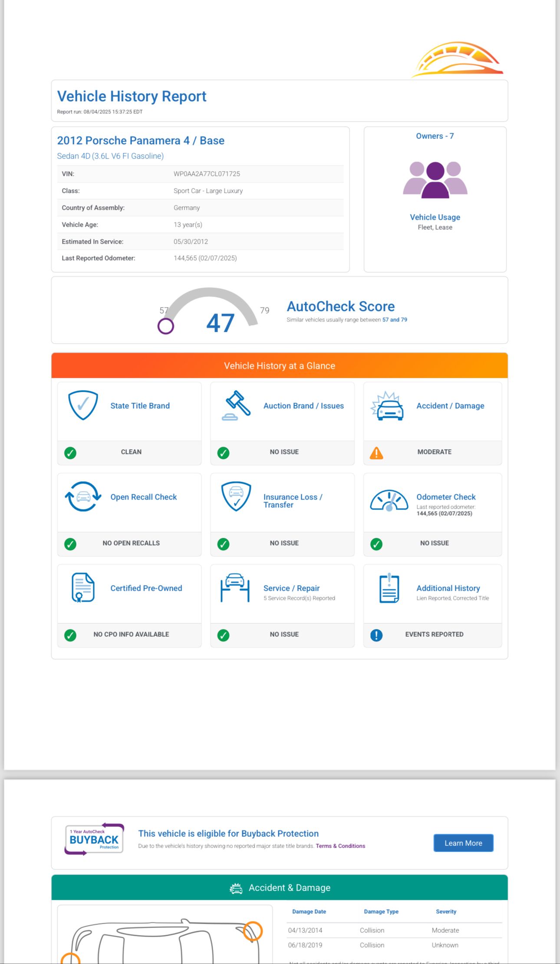The width and height of the screenshot is (560, 964).
Task: Click the Owners people group icon
Action: (435, 180)
